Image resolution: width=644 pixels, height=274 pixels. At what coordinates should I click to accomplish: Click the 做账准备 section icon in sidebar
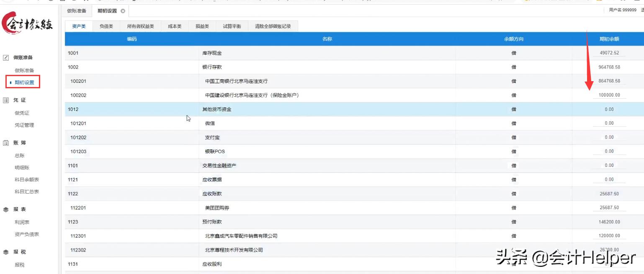tap(6, 57)
